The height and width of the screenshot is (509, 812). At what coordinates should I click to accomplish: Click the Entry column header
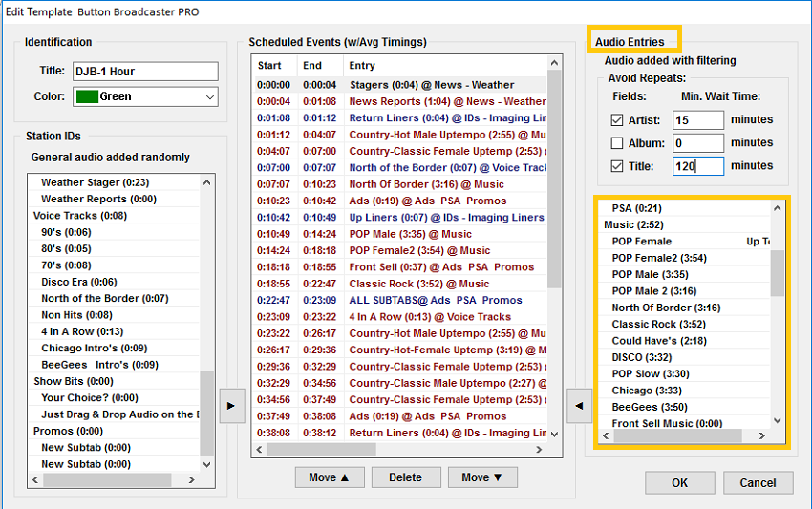363,66
